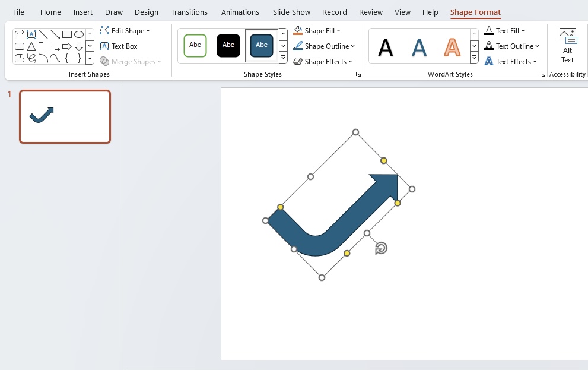Switch to the Slide Show tab

pyautogui.click(x=292, y=12)
